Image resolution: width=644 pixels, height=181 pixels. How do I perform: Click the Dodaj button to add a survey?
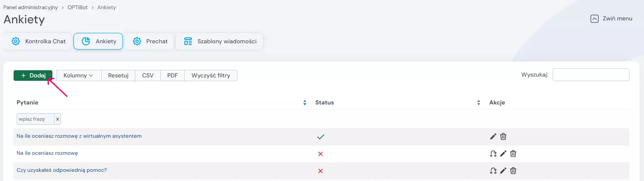tap(33, 75)
